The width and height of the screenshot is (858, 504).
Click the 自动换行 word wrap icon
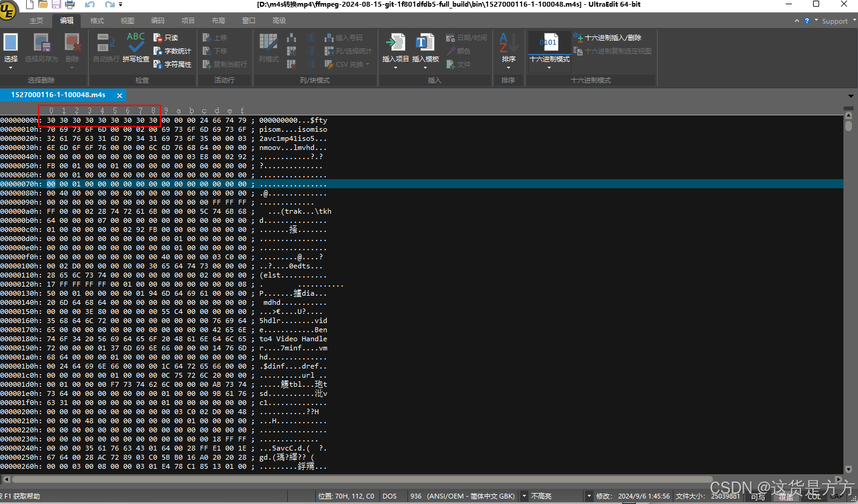coord(106,43)
